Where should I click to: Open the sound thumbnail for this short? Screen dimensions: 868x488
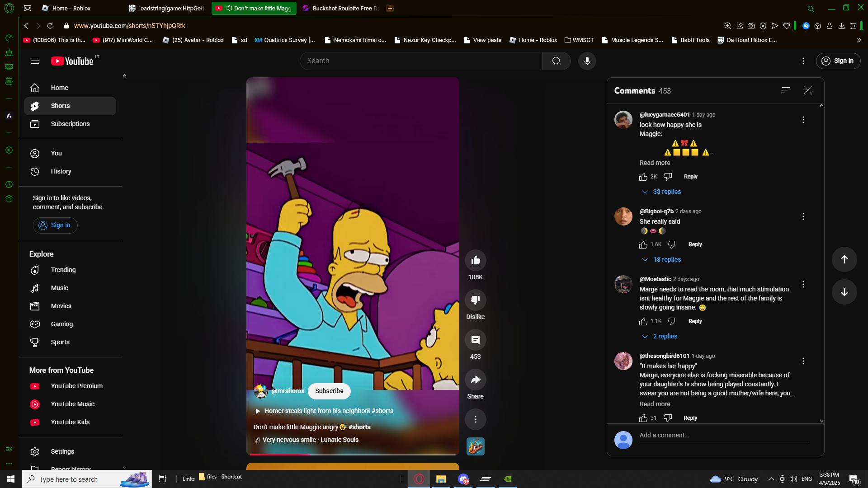[x=476, y=446]
